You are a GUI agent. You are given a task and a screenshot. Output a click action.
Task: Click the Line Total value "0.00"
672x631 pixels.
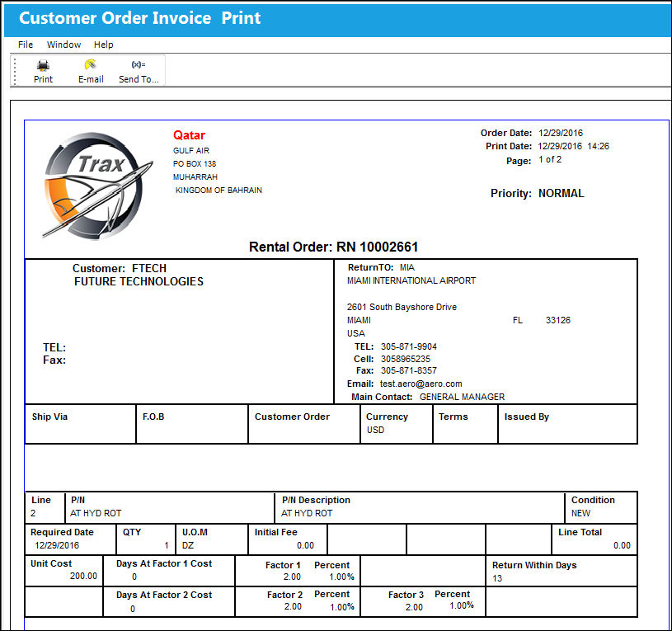[622, 545]
